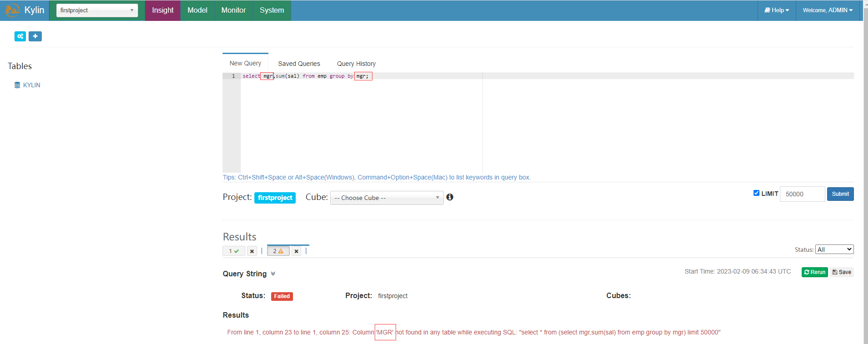Close result tab 2

coord(296,251)
